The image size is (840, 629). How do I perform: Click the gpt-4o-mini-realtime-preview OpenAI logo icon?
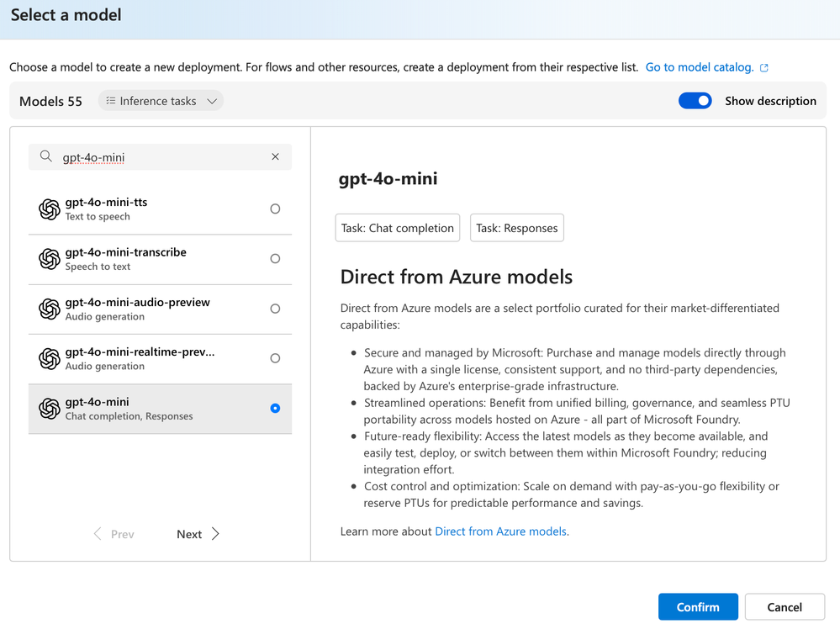point(50,358)
